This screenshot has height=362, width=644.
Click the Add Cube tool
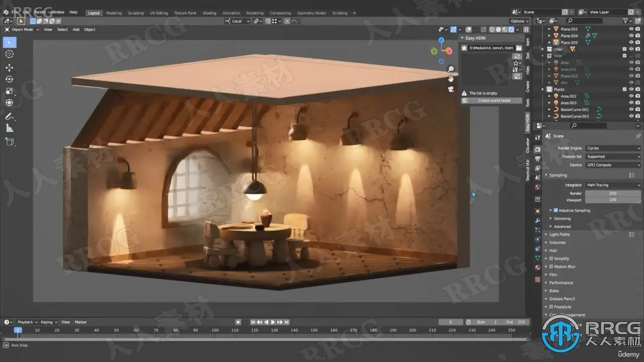point(9,142)
